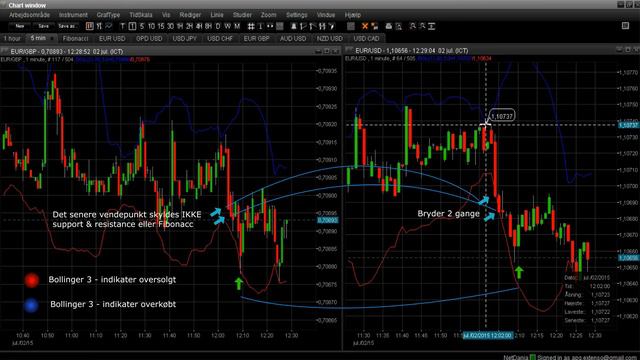
Task: Open the Vindue menu
Action: tap(326, 15)
